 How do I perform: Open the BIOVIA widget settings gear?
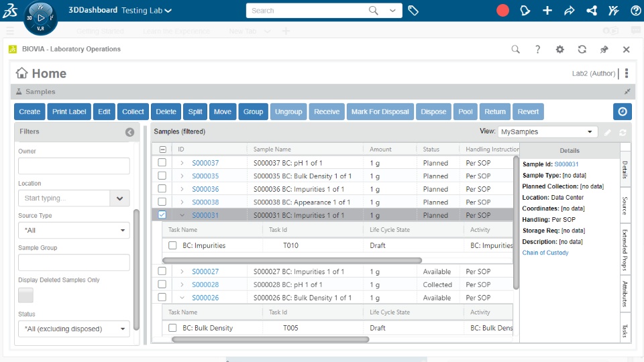click(x=559, y=49)
